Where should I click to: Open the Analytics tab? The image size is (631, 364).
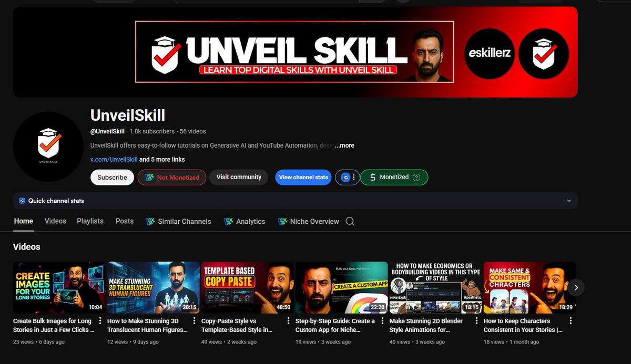(x=245, y=222)
